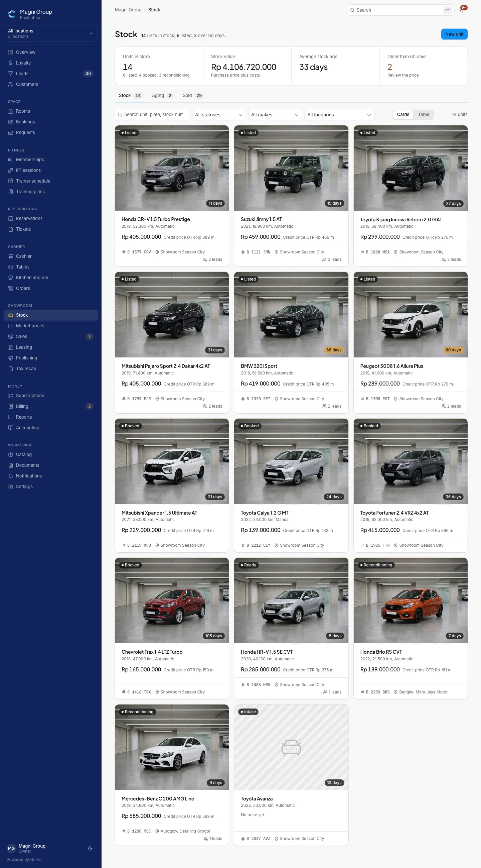Open Kitchen and bar in sidebar
The image size is (481, 868).
pos(50,277)
